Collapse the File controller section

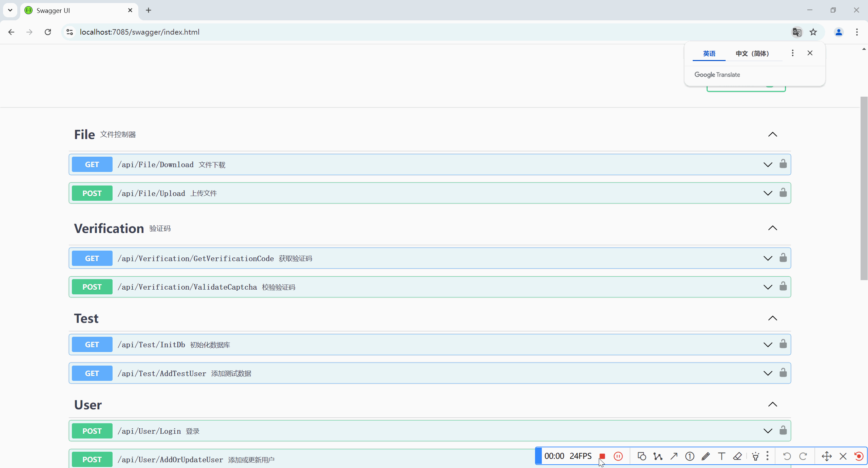(x=772, y=135)
